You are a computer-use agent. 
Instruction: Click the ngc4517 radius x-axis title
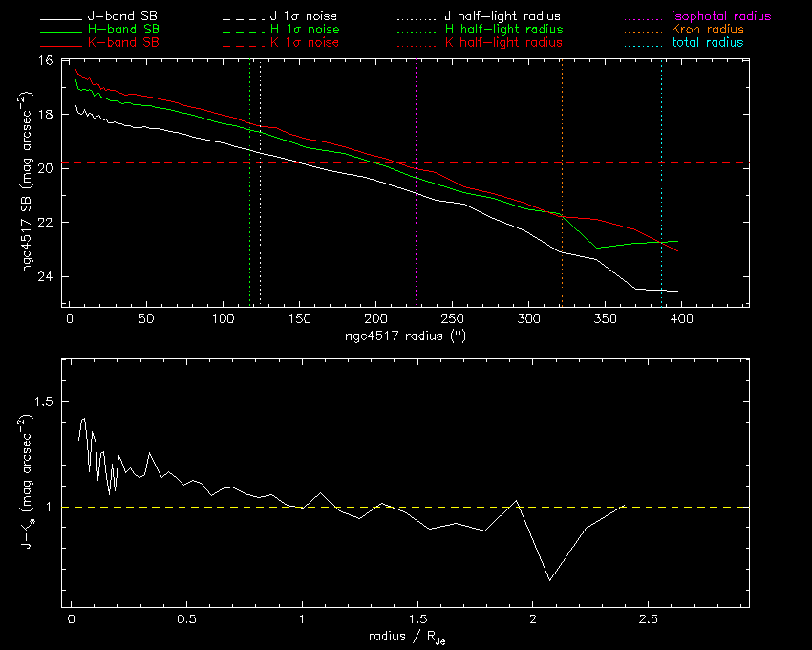(408, 336)
